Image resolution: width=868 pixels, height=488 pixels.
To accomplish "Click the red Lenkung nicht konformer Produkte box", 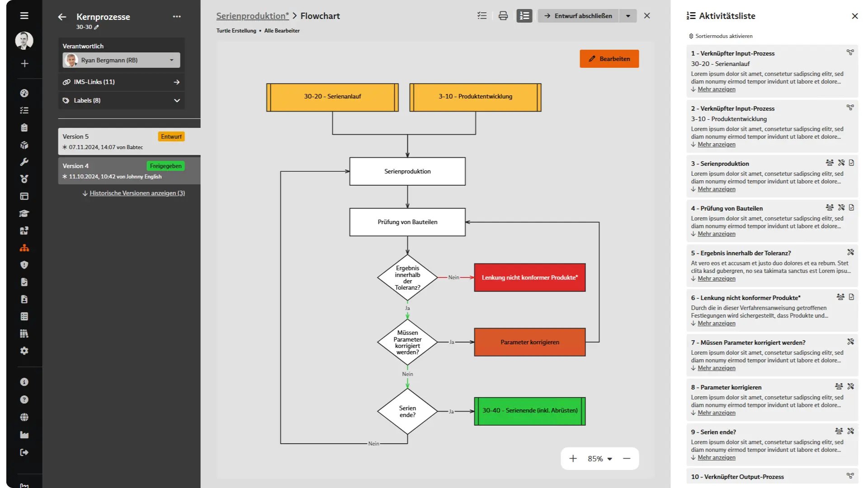I will point(530,277).
